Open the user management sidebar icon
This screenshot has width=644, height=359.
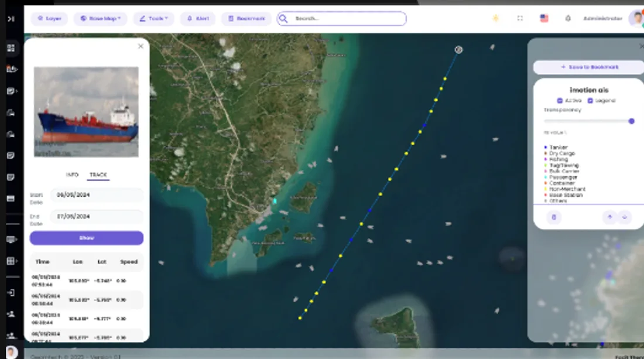click(11, 314)
